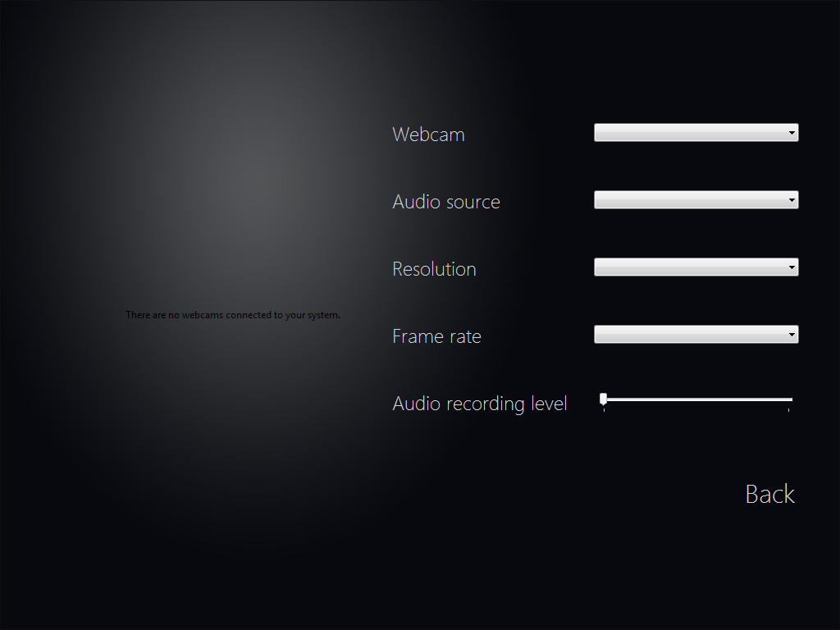Click the no webcams connected message
This screenshot has height=630, width=840.
[233, 315]
